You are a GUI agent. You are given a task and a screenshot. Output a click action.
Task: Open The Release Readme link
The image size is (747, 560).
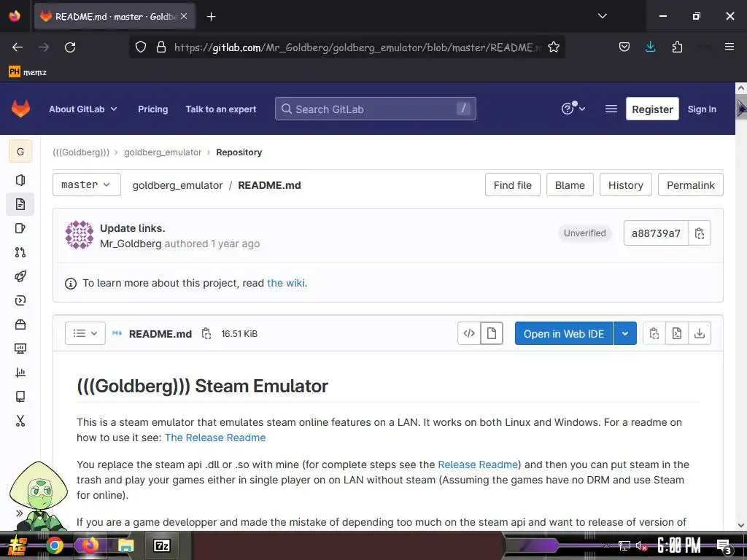pyautogui.click(x=215, y=437)
